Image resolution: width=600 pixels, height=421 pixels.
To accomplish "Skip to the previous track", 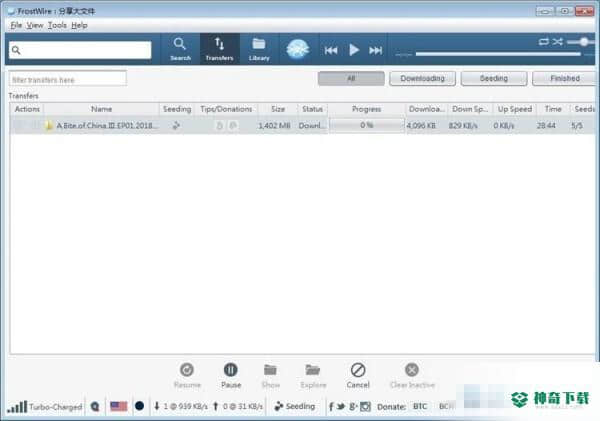I will point(331,50).
